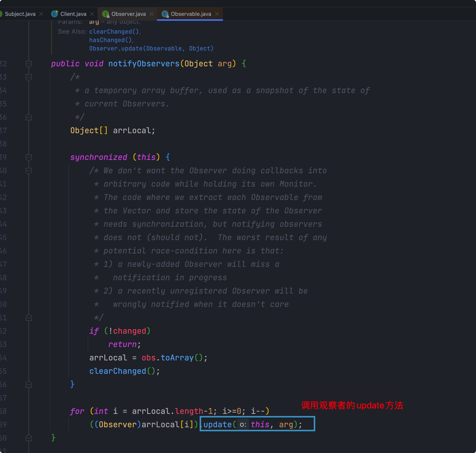This screenshot has height=453, width=476.
Task: Follow the Observer.update(Observable, Object) doc link
Action: pos(151,49)
